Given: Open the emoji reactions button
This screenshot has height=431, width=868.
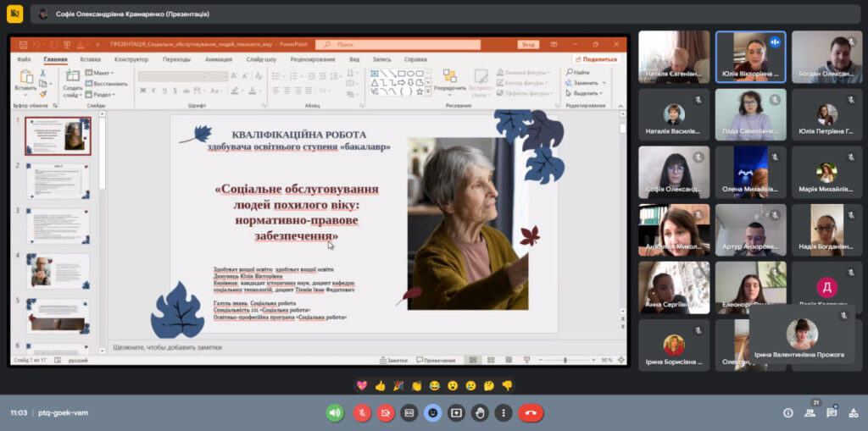Looking at the screenshot, I should click(433, 412).
